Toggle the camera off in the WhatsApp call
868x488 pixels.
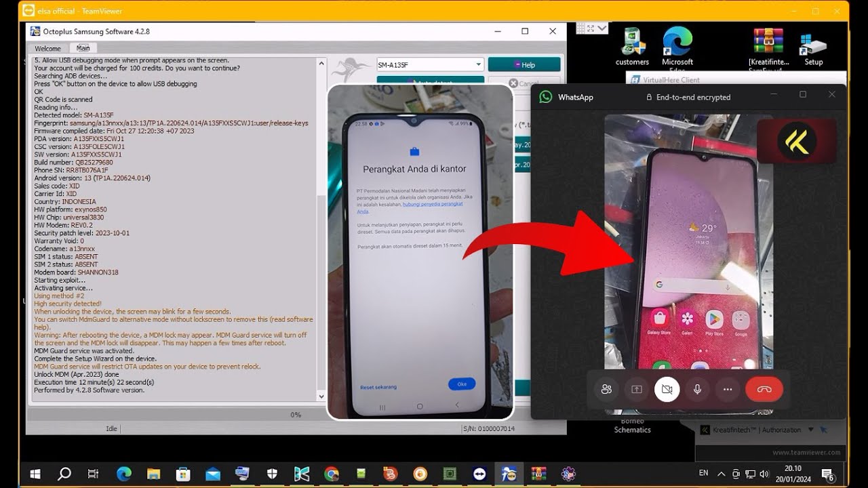click(667, 389)
